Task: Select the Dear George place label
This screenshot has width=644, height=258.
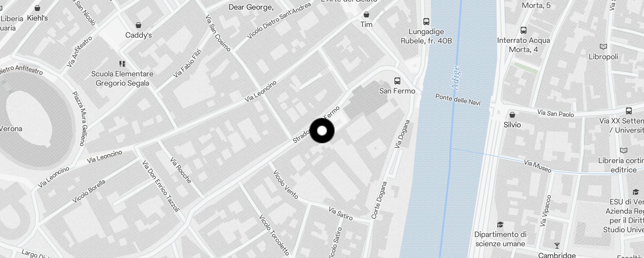Action: 251,7
